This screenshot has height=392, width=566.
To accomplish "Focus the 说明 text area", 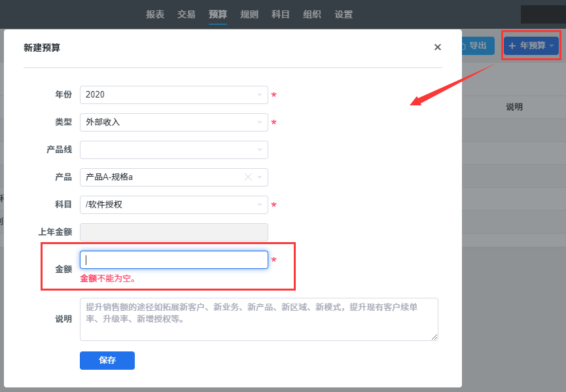I will click(x=259, y=319).
